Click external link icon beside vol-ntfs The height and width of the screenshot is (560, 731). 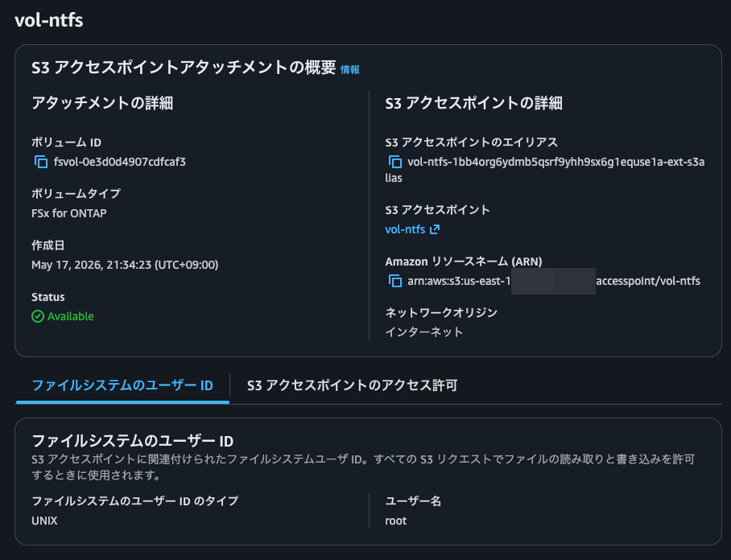(x=435, y=229)
